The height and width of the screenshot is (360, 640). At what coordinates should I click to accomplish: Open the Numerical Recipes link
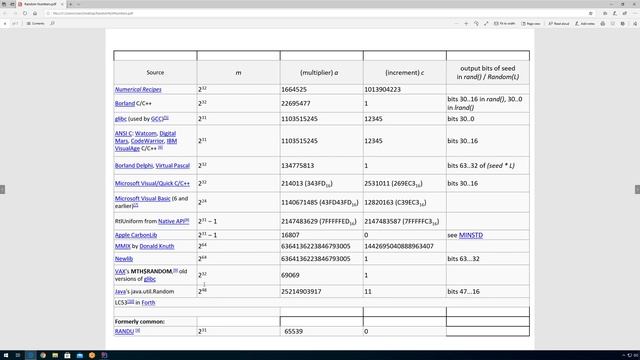click(138, 89)
